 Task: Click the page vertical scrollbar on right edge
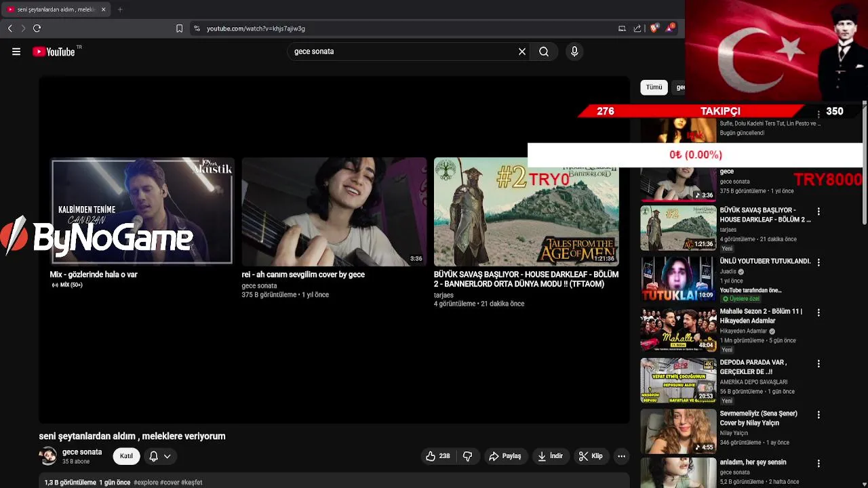point(865,163)
